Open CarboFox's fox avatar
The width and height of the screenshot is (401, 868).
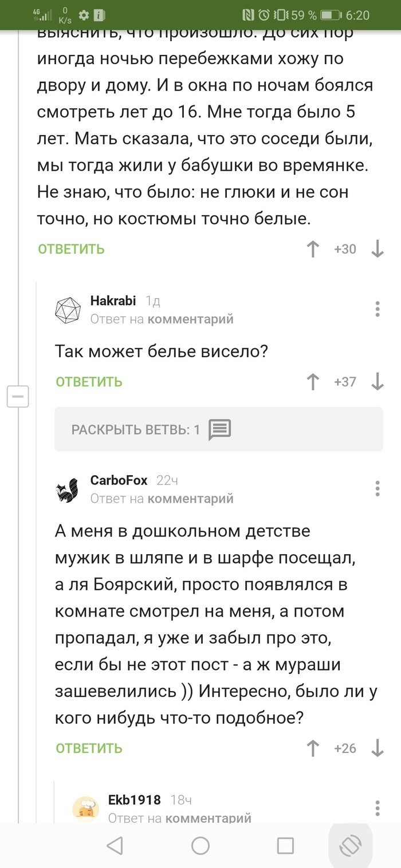tap(68, 490)
